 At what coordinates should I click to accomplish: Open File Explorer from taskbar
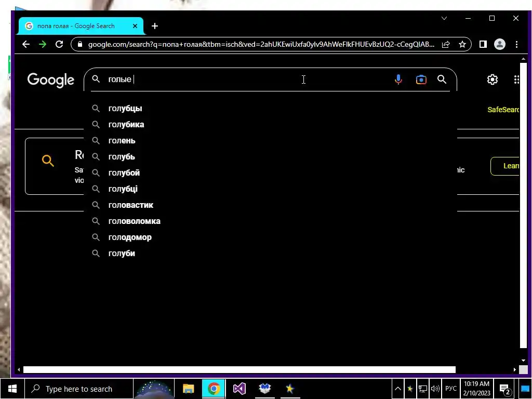tap(188, 389)
